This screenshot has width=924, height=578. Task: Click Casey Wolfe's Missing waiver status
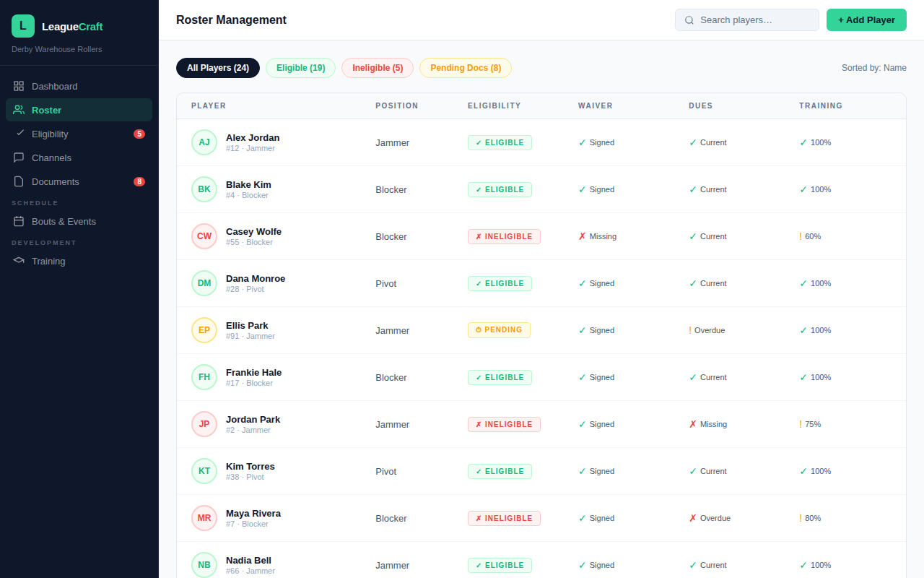(598, 236)
